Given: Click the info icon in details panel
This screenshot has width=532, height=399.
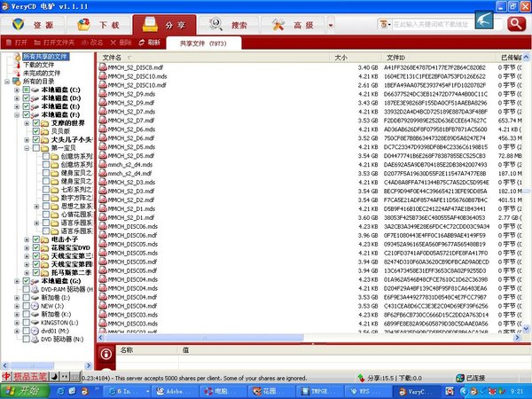Looking at the screenshot, I should tap(106, 354).
